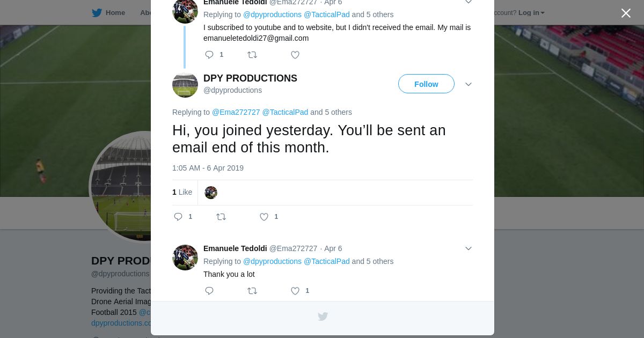Open DPY PRODUCTIONS profile avatar in tweet
Image resolution: width=644 pixels, height=338 pixels.
point(185,85)
